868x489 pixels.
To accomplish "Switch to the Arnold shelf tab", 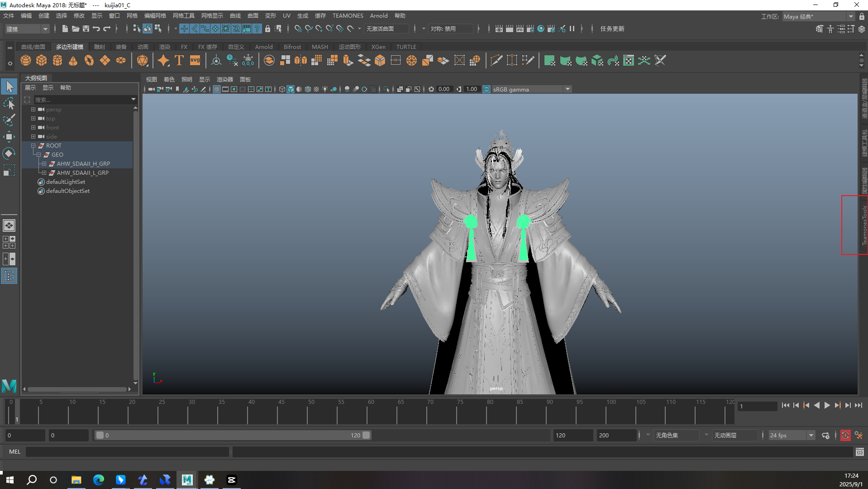I will pyautogui.click(x=263, y=47).
